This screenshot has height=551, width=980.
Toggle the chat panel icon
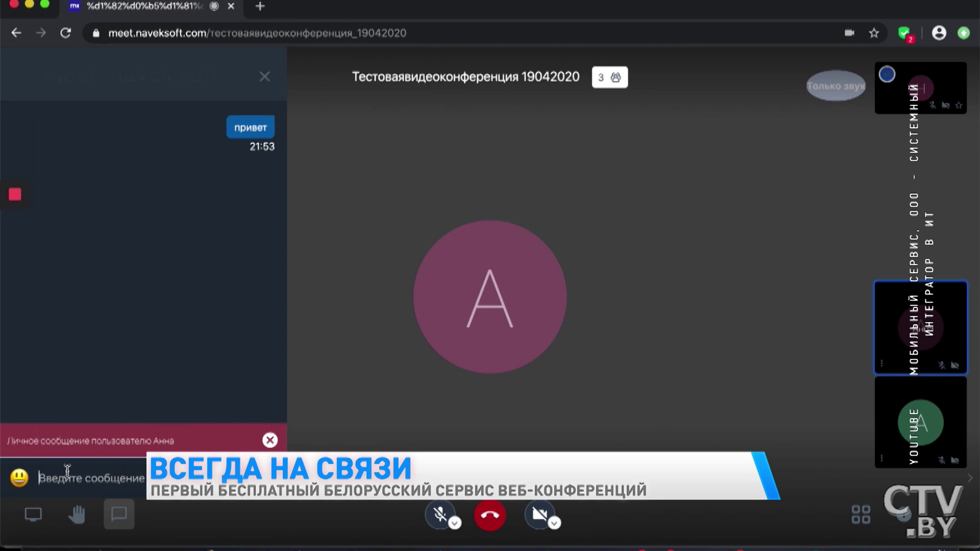pos(119,514)
